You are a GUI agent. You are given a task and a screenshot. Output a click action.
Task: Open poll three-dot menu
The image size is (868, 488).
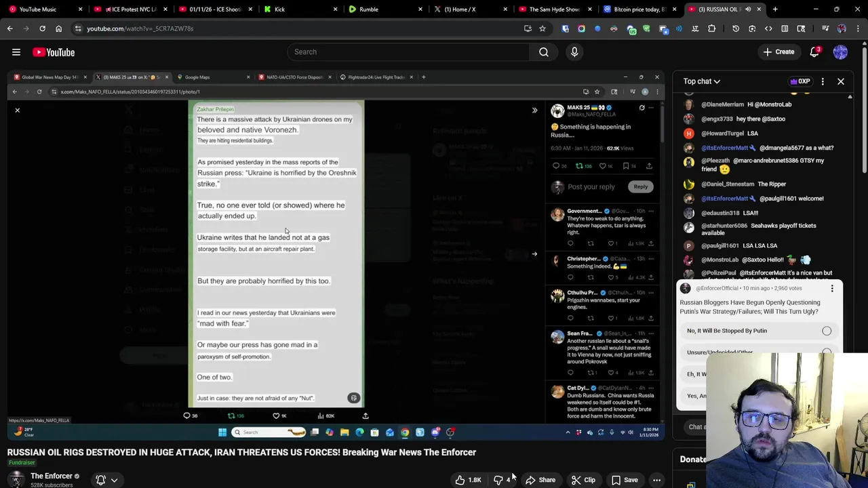coord(832,289)
